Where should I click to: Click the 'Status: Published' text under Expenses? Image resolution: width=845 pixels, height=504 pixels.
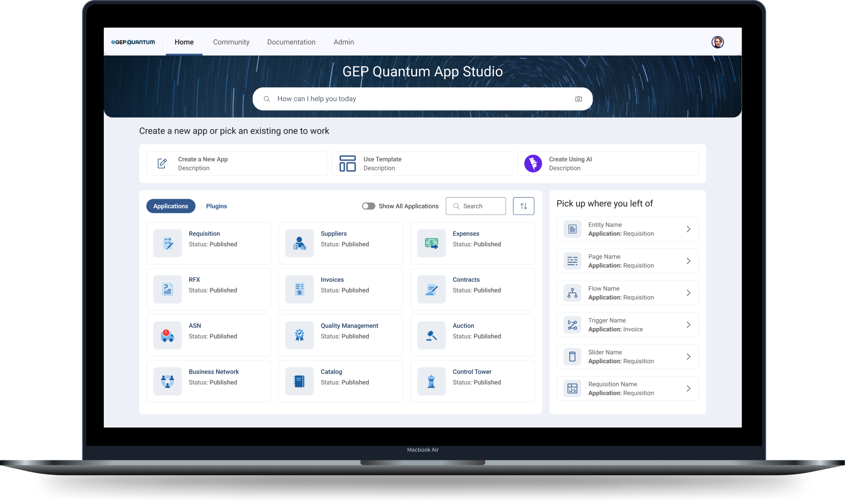(x=477, y=244)
